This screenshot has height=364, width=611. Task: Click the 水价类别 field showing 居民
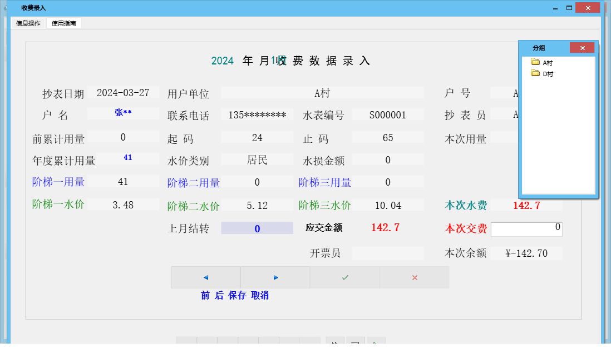coord(257,159)
